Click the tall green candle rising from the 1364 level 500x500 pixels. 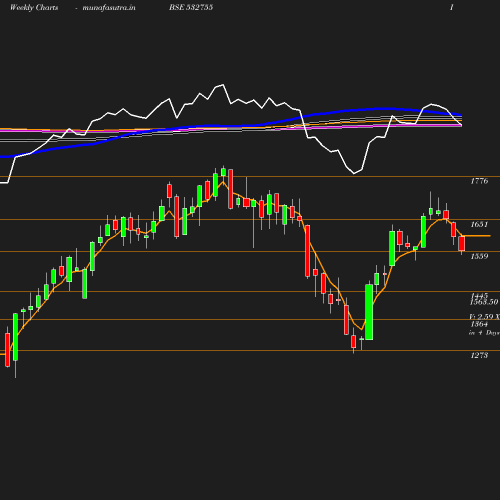click(x=369, y=312)
